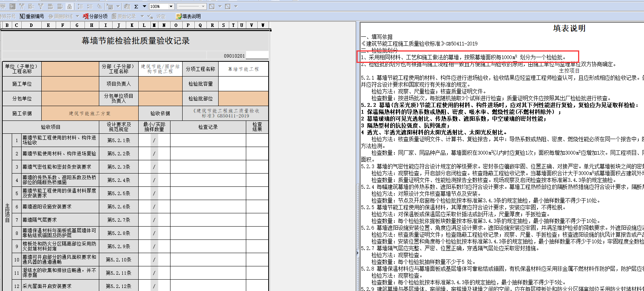644x291 pixels.
Task: Click the 单位工程名称 orange input cell
Action: coord(70,69)
